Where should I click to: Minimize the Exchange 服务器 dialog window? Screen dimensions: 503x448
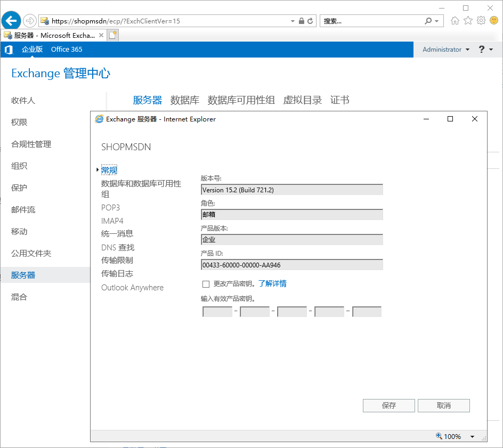(426, 119)
